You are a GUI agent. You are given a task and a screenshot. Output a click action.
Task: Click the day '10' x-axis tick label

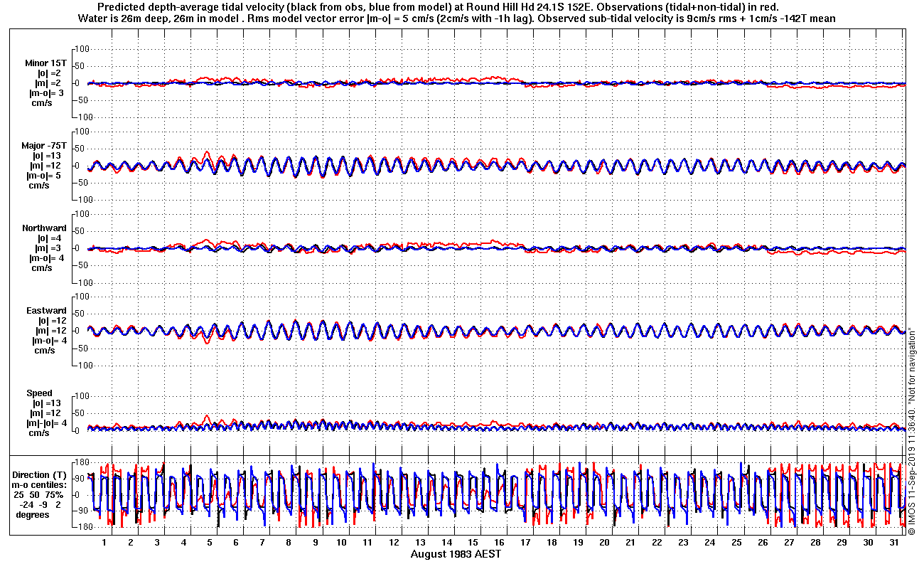point(341,543)
